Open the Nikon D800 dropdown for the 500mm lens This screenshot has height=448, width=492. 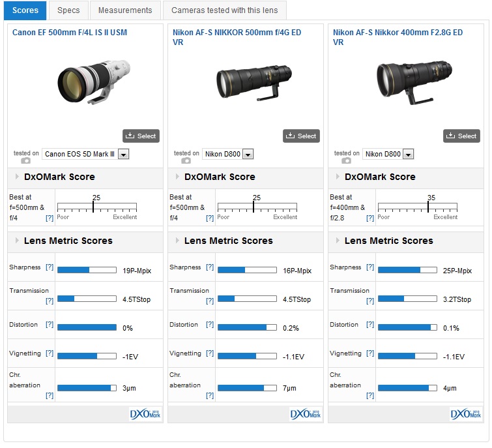pyautogui.click(x=248, y=154)
